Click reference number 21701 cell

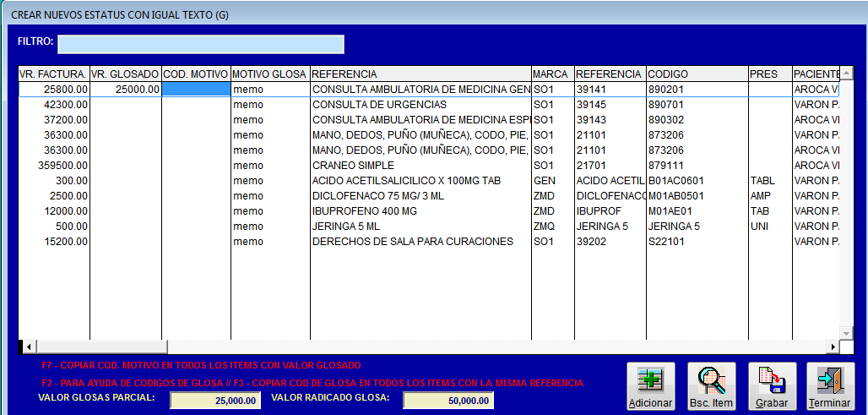(610, 166)
